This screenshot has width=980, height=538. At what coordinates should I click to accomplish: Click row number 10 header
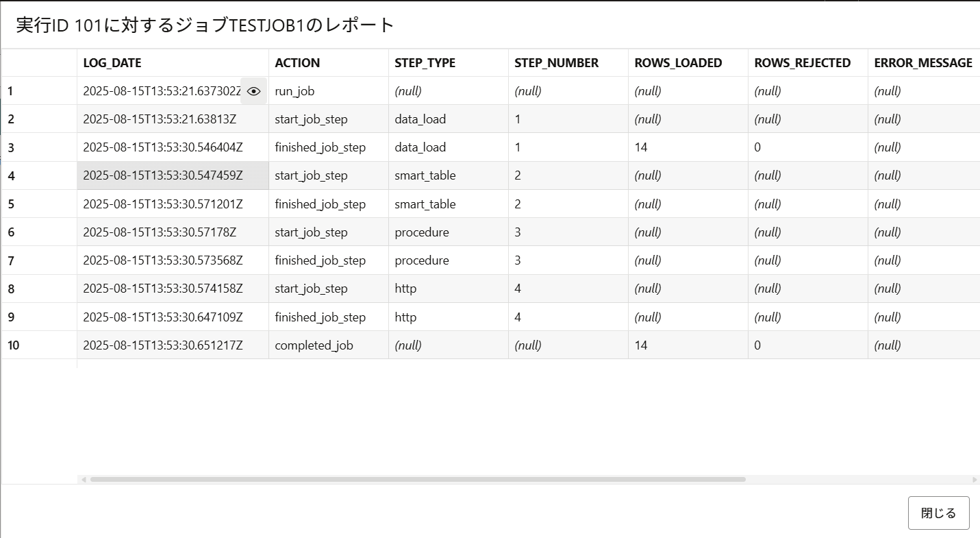[39, 345]
